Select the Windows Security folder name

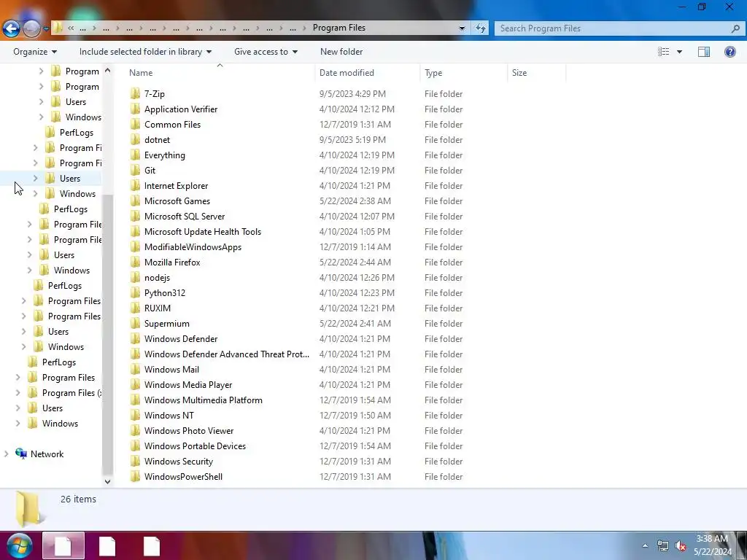pyautogui.click(x=178, y=461)
